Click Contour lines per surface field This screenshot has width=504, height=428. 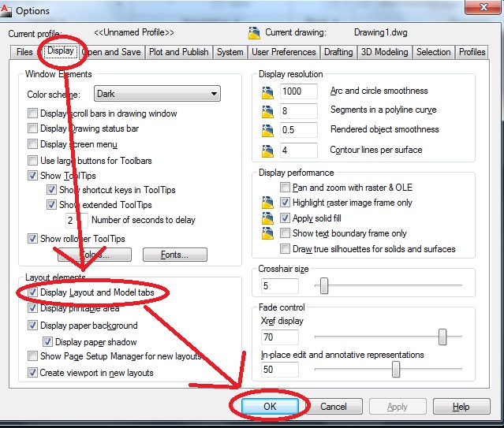[x=299, y=150]
